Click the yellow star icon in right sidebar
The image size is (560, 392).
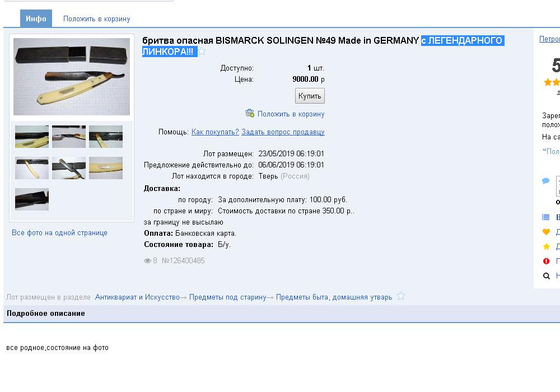click(x=547, y=246)
